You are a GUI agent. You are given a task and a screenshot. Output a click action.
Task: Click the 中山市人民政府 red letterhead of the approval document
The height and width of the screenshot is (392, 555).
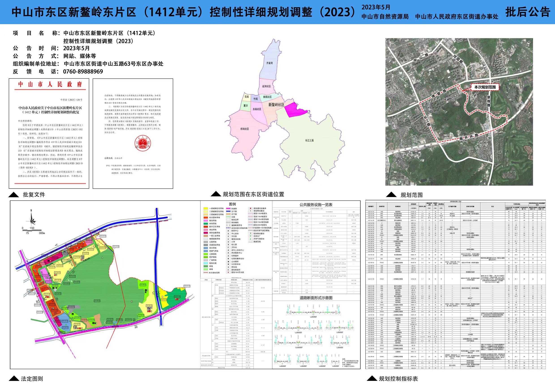coord(50,84)
